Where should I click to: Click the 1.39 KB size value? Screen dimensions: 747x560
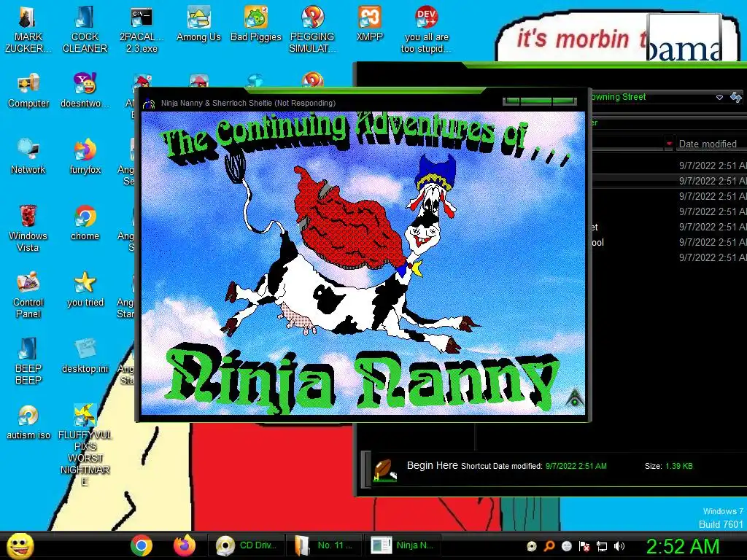click(x=679, y=466)
